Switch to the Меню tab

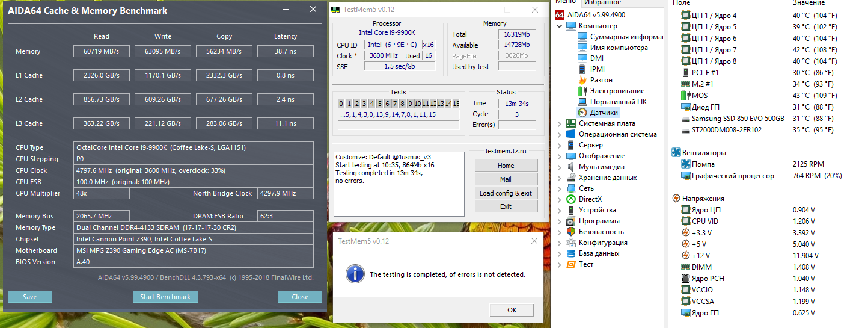point(566,3)
